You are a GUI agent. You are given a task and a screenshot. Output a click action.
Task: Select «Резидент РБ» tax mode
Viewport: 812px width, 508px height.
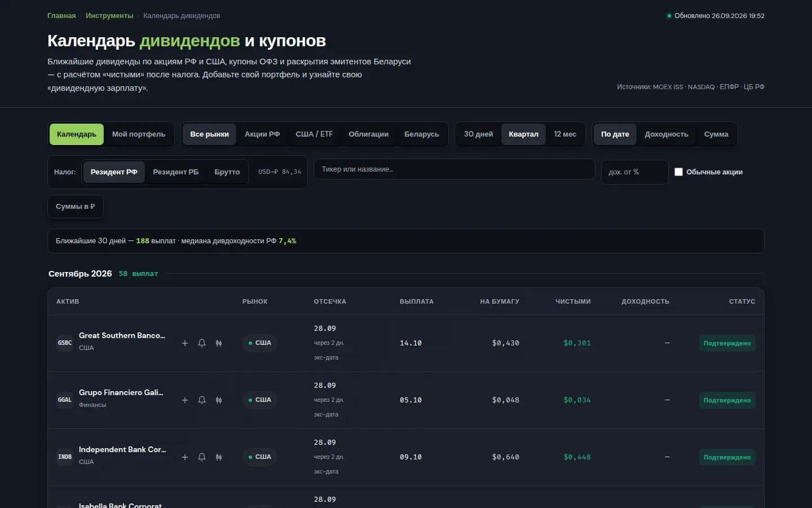pos(176,172)
